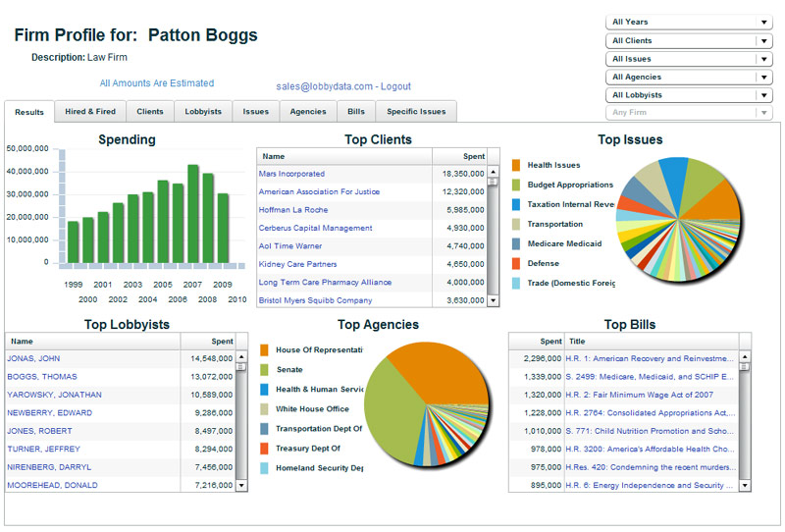785x532 pixels.
Task: Click Top Bills scroll up arrow
Action: pyautogui.click(x=745, y=356)
